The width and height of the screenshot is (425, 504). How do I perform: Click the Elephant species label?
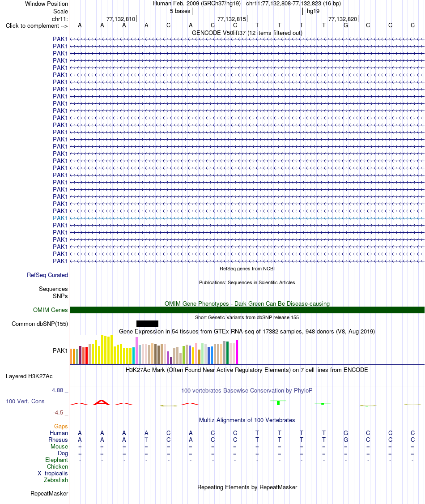(x=56, y=460)
